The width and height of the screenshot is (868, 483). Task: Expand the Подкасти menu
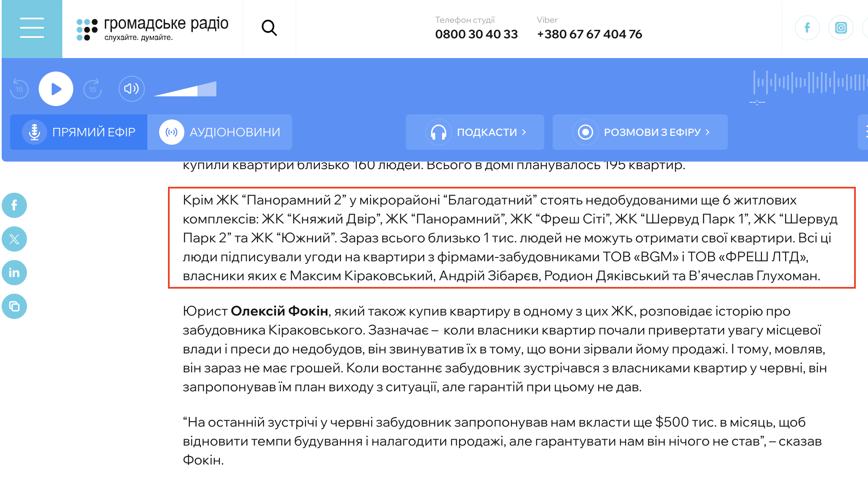tap(475, 132)
